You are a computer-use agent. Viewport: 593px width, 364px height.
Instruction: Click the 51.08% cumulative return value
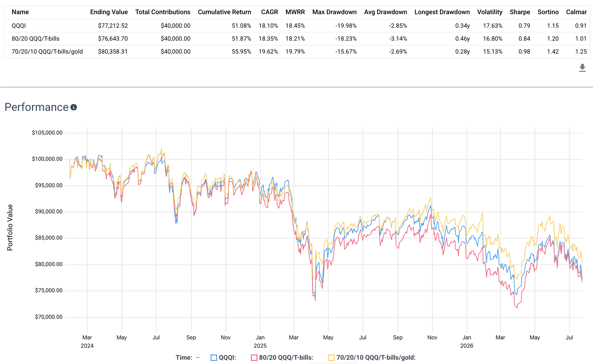[241, 26]
